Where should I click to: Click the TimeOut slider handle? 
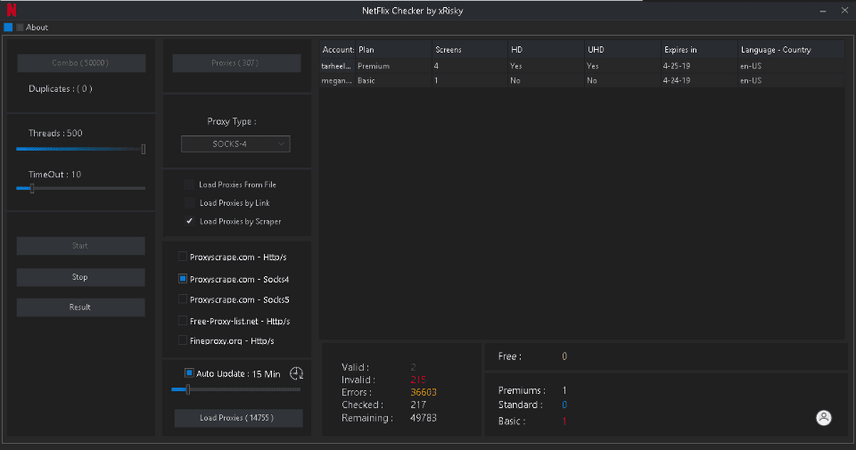coord(32,188)
